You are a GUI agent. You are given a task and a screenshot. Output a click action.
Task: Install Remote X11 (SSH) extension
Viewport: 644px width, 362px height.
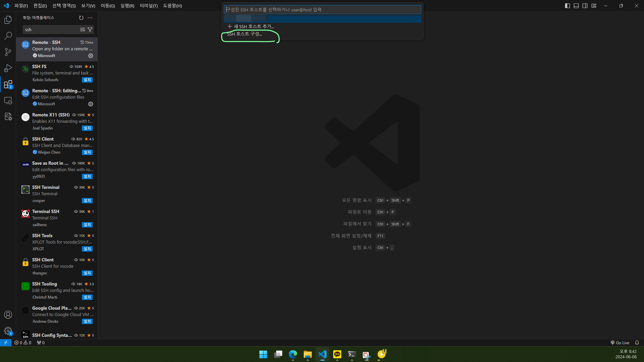pyautogui.click(x=87, y=128)
